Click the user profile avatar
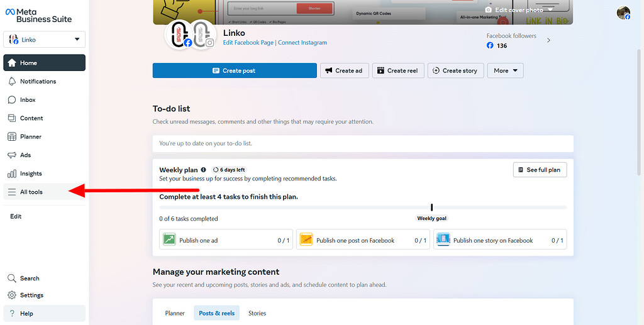This screenshot has width=644, height=325. [623, 13]
